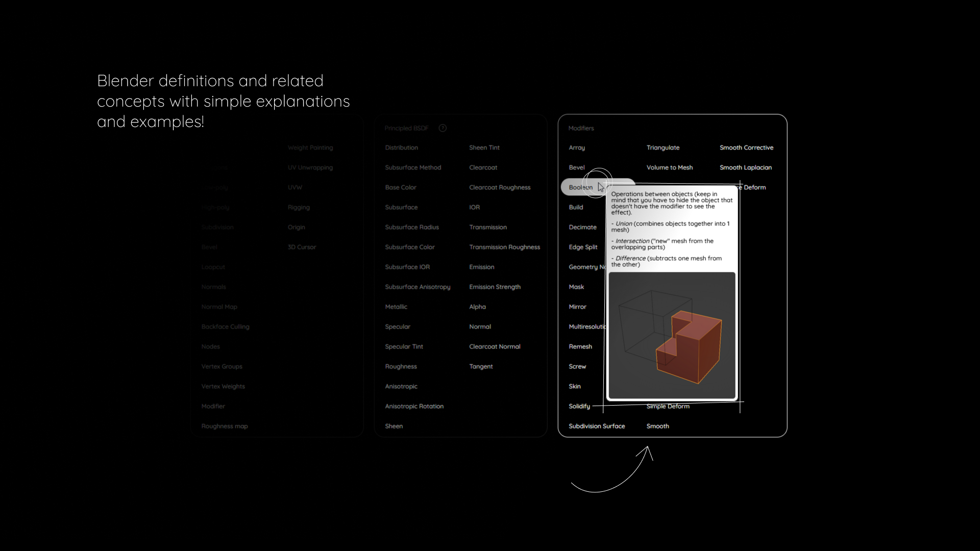This screenshot has width=980, height=551.
Task: Select the Rigging term
Action: pyautogui.click(x=299, y=207)
